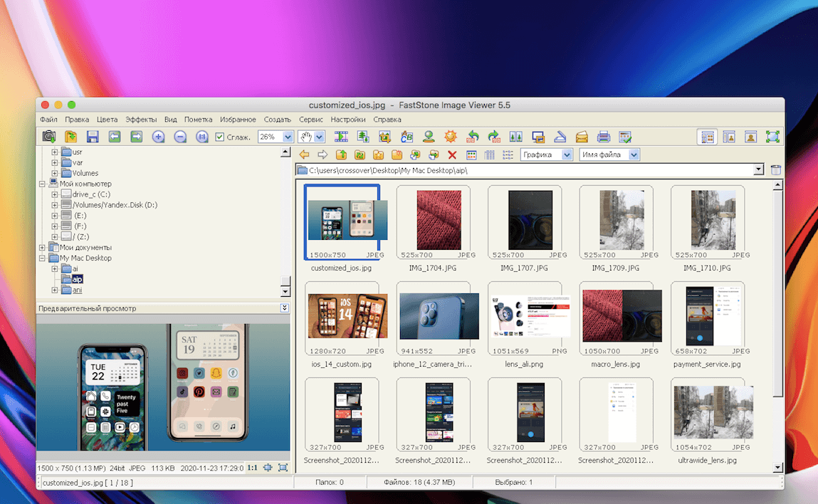Click the 1:1 actual size toggle

coord(252,468)
